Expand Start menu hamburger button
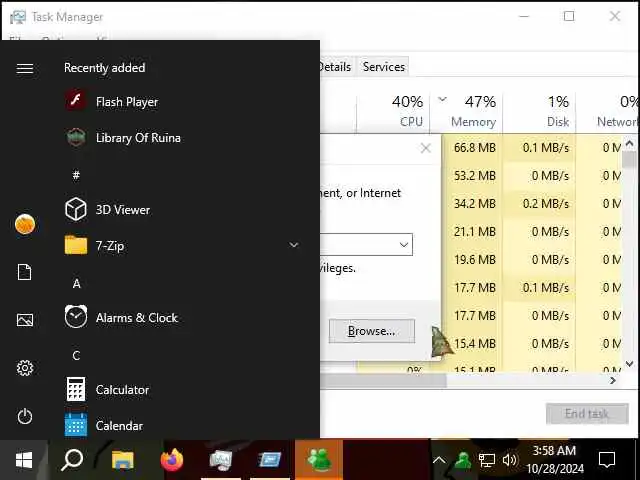The image size is (640, 480). 25,68
